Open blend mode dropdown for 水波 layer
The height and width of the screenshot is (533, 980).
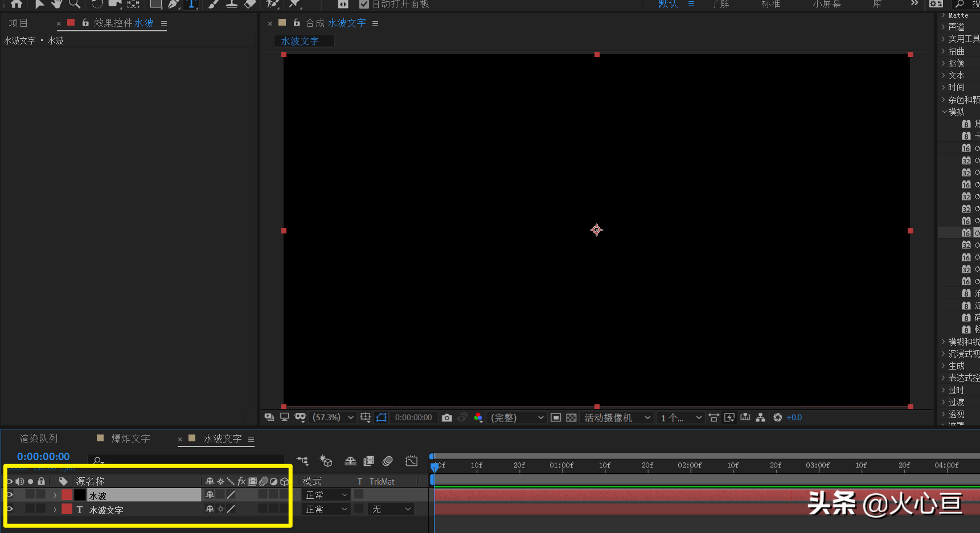[x=326, y=495]
